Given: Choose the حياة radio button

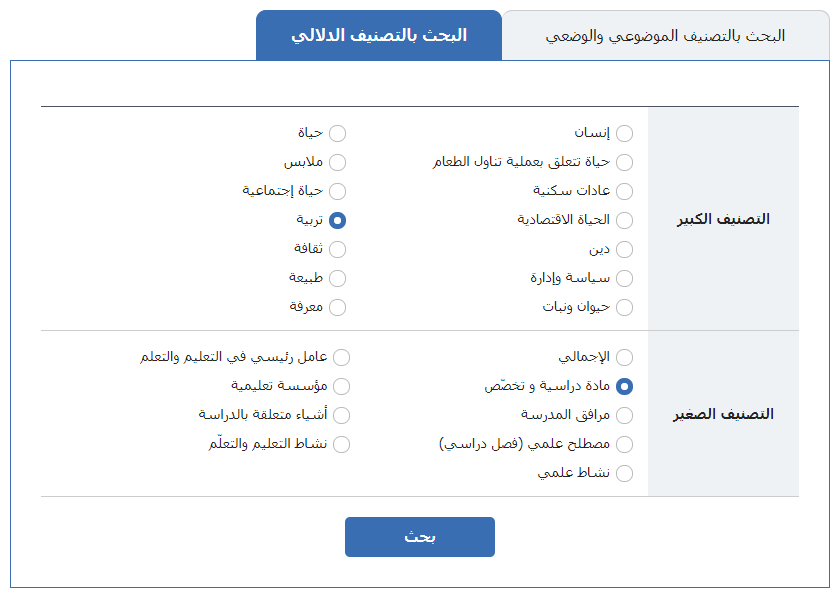Looking at the screenshot, I should [337, 133].
